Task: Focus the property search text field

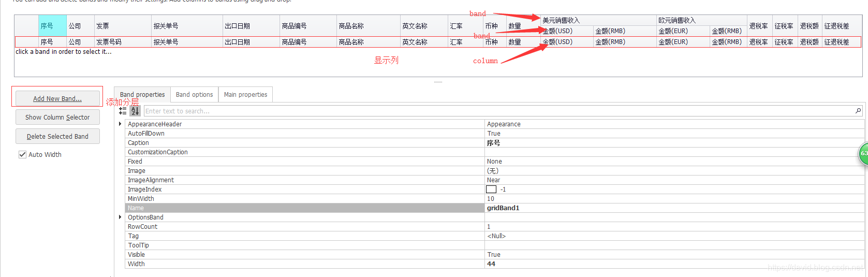Action: (x=499, y=111)
